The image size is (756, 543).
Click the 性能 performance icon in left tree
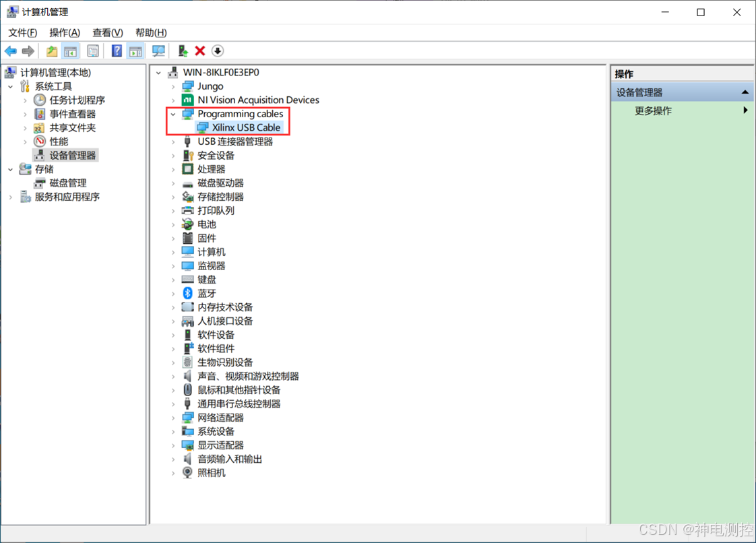tap(40, 141)
